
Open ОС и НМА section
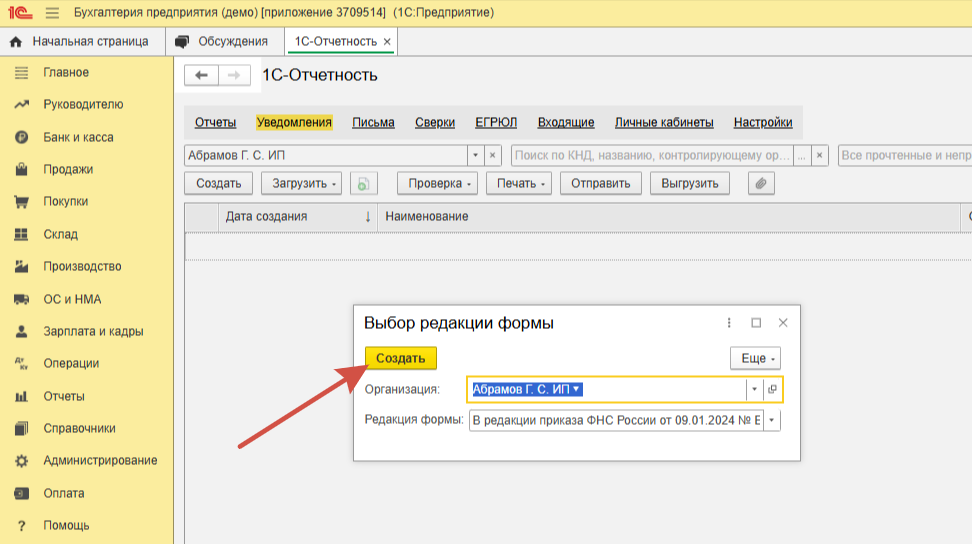(x=72, y=299)
